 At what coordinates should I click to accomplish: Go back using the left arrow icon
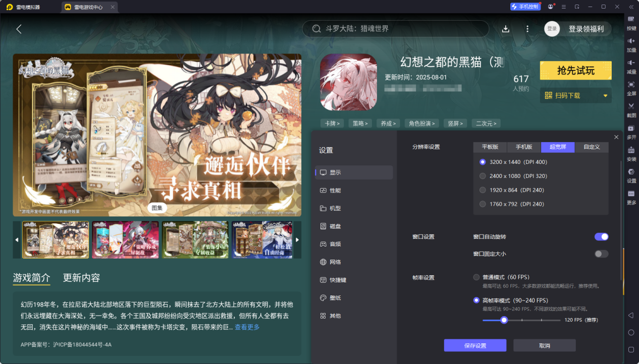[19, 29]
